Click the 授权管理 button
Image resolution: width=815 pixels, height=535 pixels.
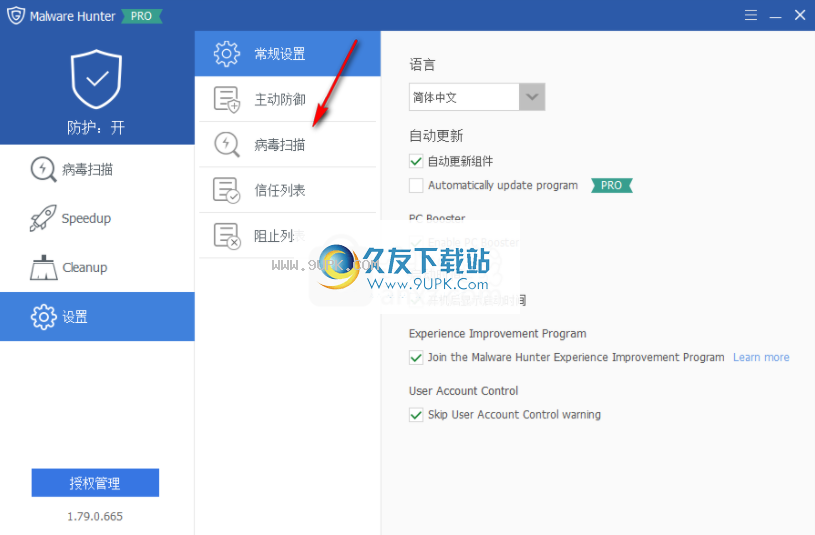tap(95, 483)
